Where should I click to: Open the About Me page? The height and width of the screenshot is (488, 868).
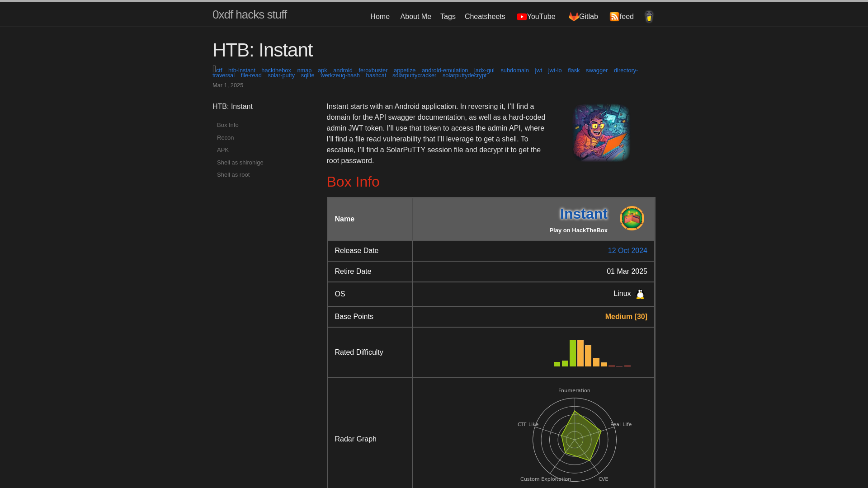pos(415,17)
